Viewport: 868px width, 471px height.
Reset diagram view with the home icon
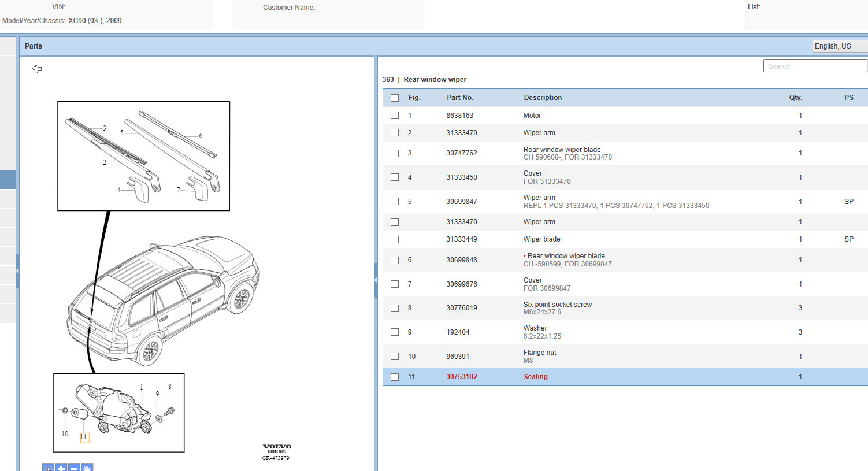point(87,468)
